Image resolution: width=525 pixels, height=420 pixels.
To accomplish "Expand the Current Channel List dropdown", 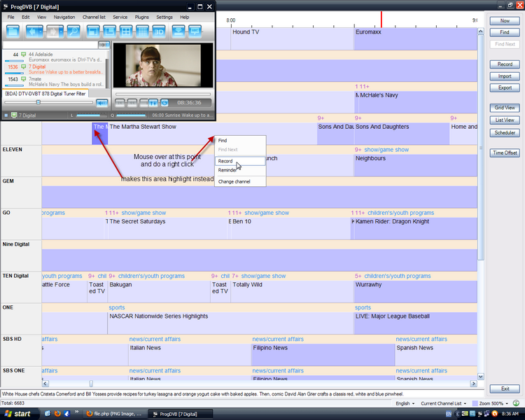I will pyautogui.click(x=444, y=403).
